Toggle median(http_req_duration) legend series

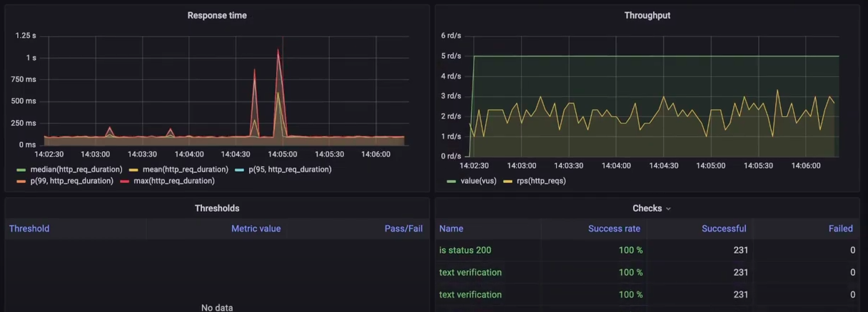[77, 169]
